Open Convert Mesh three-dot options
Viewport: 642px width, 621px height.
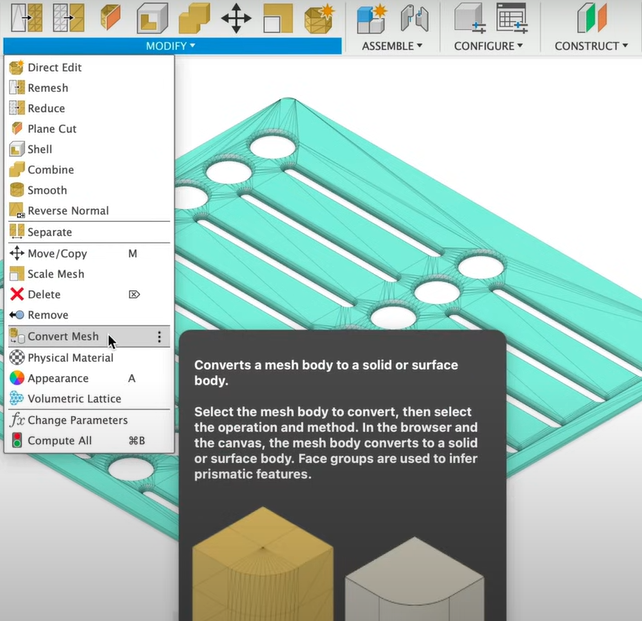[x=159, y=337]
